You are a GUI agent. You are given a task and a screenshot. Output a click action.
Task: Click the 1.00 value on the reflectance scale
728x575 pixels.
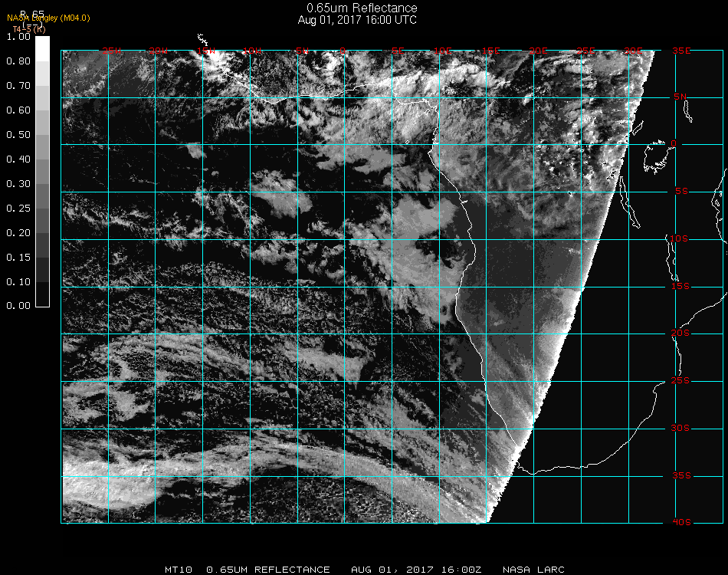[18, 37]
